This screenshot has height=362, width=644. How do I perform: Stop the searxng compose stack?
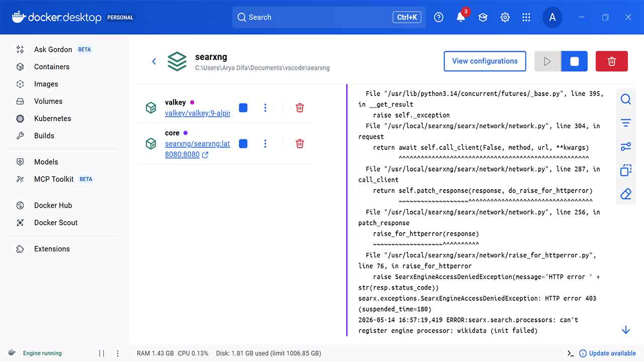(575, 61)
